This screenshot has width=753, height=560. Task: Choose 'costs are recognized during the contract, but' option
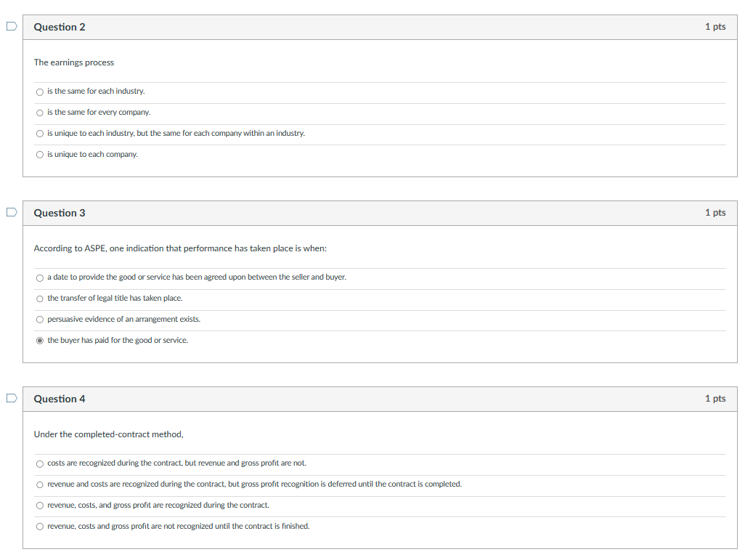pos(40,463)
